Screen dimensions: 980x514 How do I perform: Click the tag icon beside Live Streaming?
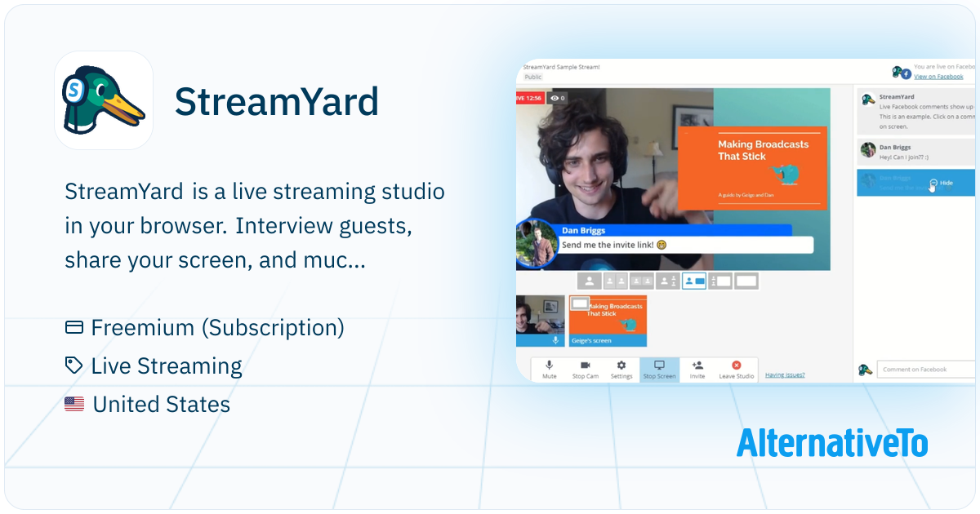[74, 366]
